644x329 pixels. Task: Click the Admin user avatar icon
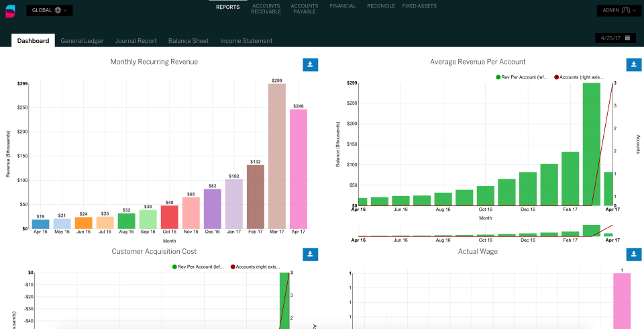(x=625, y=10)
